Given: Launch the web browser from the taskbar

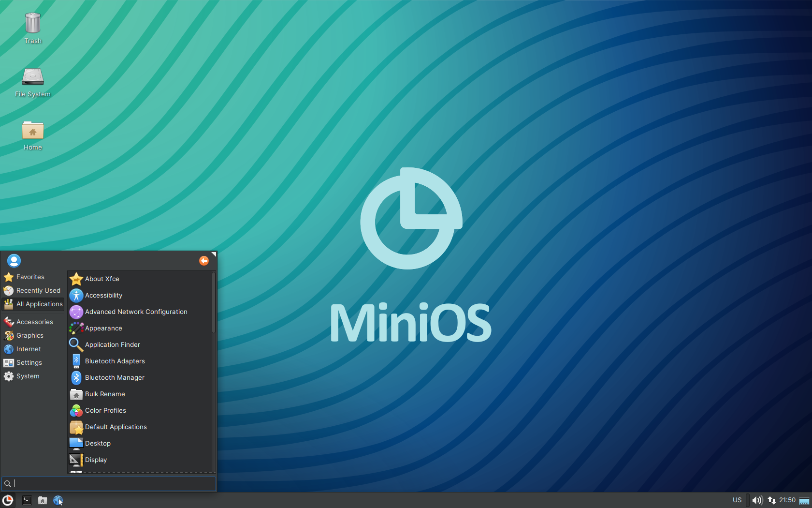Looking at the screenshot, I should (x=58, y=500).
